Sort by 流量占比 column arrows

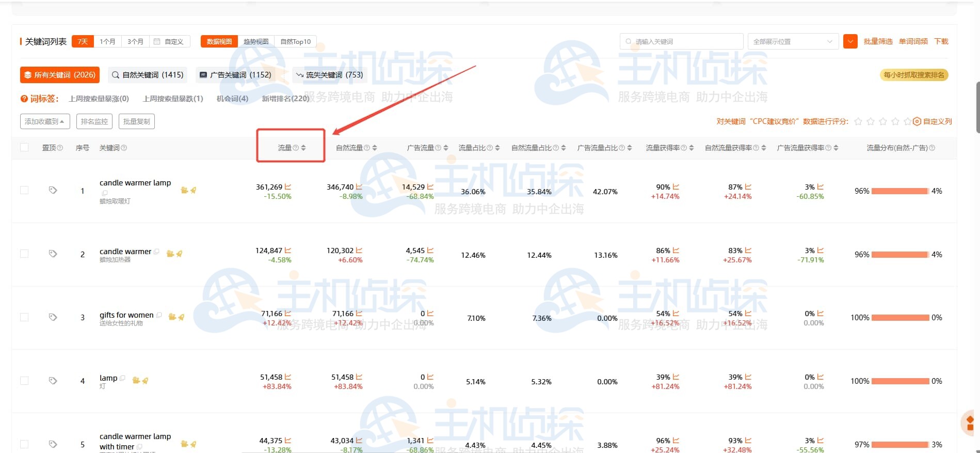pos(497,148)
